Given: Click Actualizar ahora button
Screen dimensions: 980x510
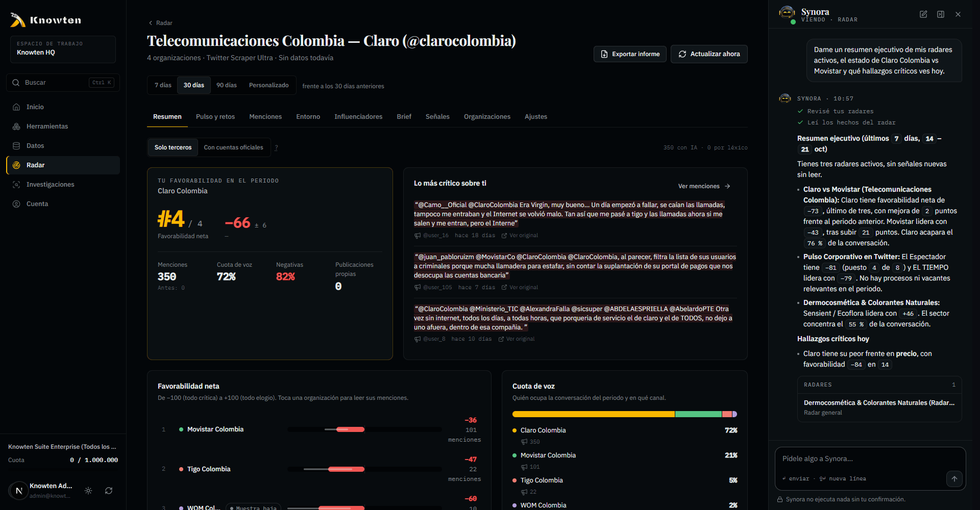Looking at the screenshot, I should pyautogui.click(x=709, y=54).
